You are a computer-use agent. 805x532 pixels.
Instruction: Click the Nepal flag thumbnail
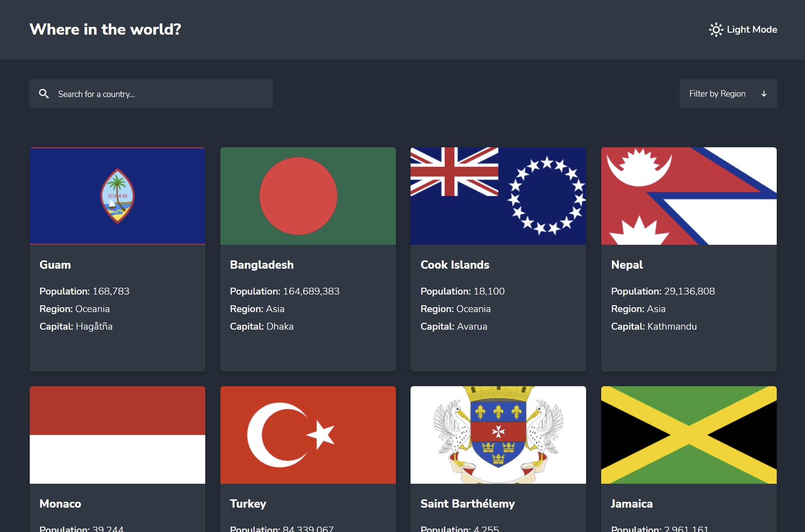688,196
